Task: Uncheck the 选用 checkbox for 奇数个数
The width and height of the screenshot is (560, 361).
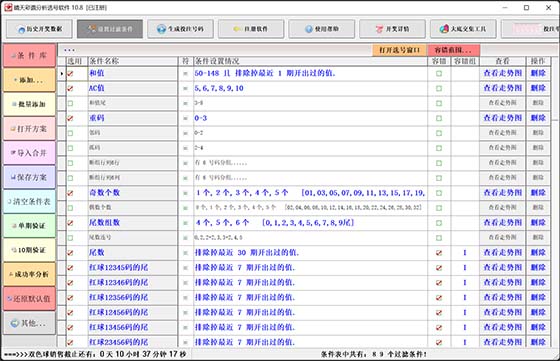Action: point(70,193)
